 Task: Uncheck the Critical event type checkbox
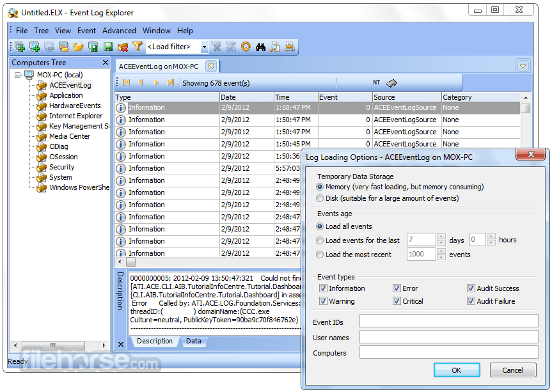point(397,301)
